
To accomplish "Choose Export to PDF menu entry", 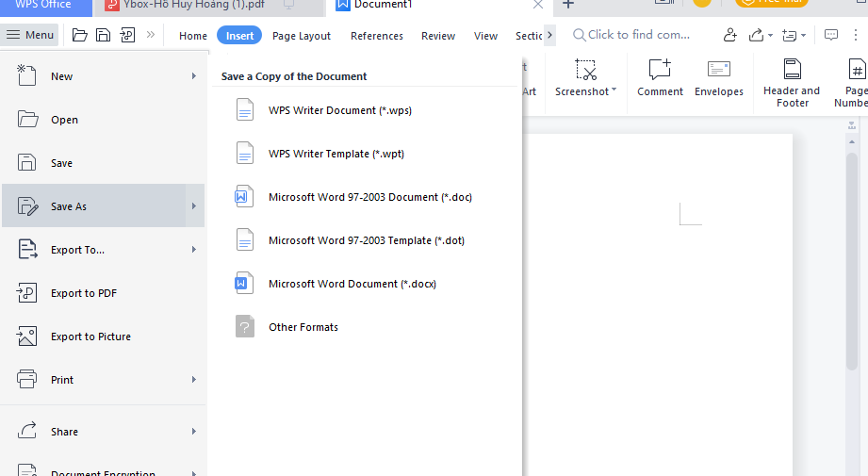I will click(103, 293).
